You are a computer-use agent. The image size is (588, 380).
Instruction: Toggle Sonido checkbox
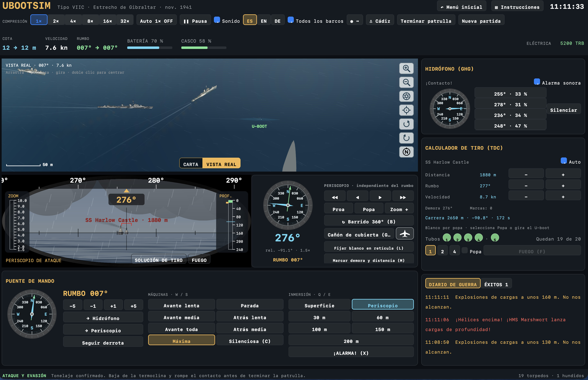217,20
